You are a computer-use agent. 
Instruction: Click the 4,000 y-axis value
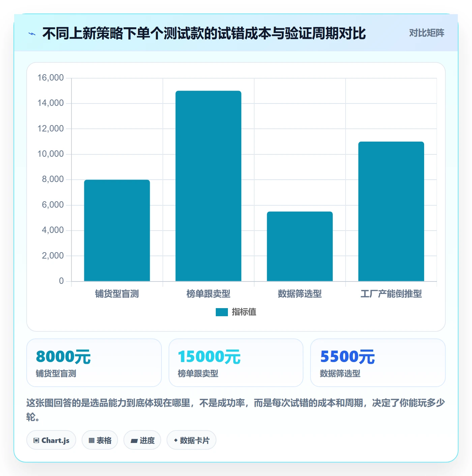53,230
